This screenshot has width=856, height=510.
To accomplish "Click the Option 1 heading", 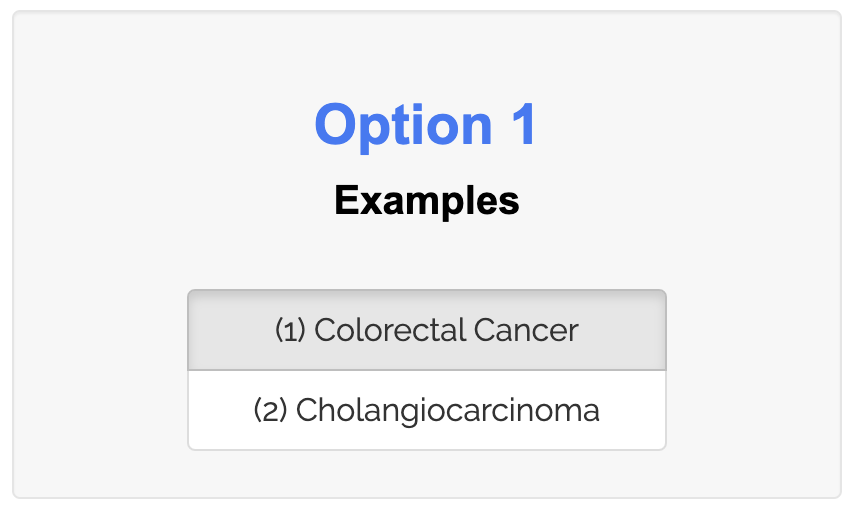I will click(426, 125).
